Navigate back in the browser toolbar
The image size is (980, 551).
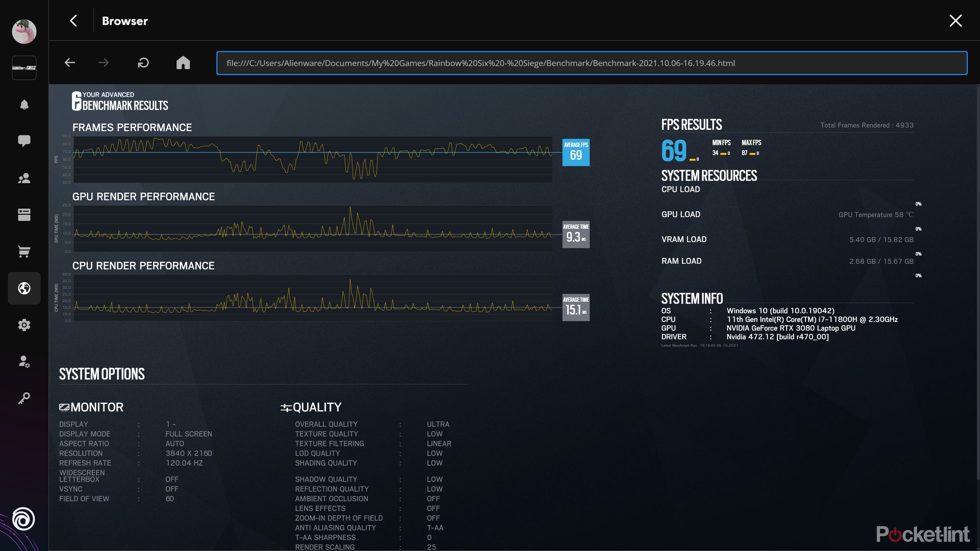coord(70,63)
